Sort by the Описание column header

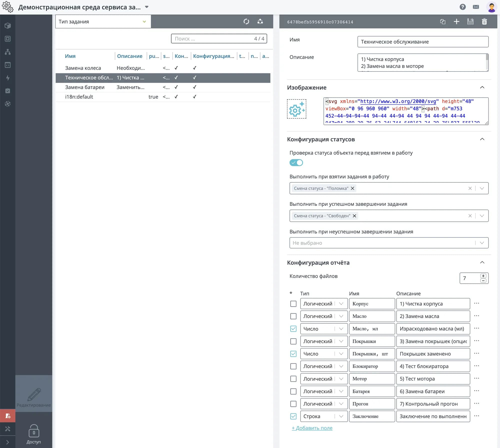(129, 56)
